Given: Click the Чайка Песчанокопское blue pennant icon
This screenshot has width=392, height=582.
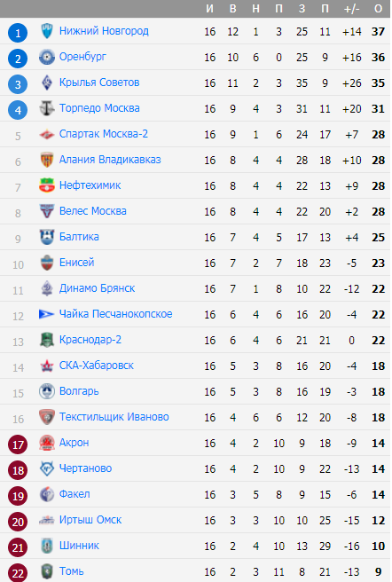Looking at the screenshot, I should 47,314.
